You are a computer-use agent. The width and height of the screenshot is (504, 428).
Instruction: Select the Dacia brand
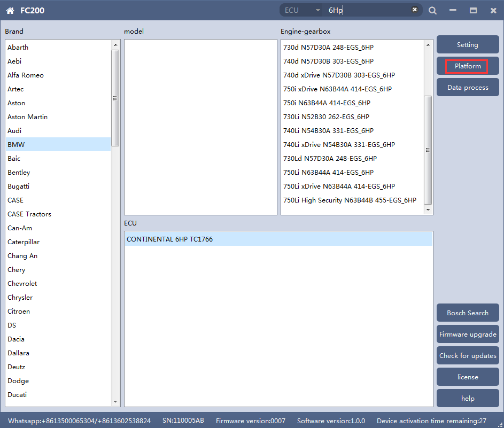58,339
